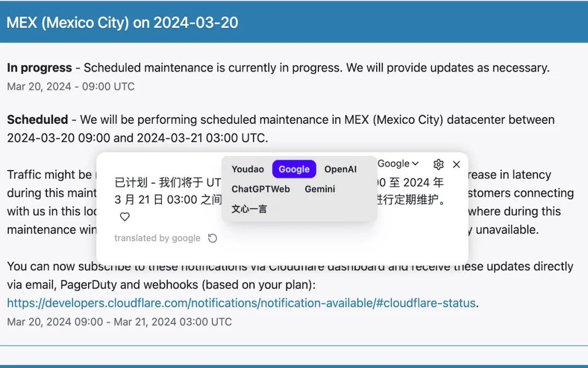The image size is (588, 368).
Task: Retry translation with the refresh icon
Action: click(x=213, y=238)
